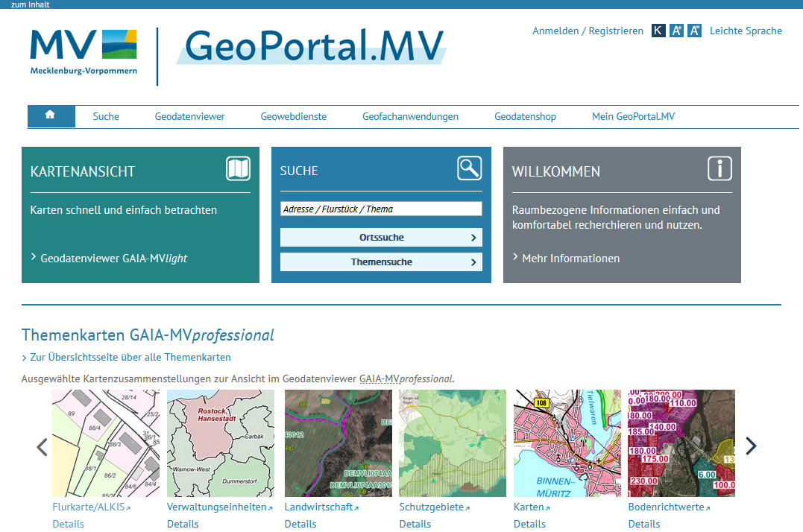Click Themenkarten GAIA-MVprofessional heading

(x=148, y=335)
